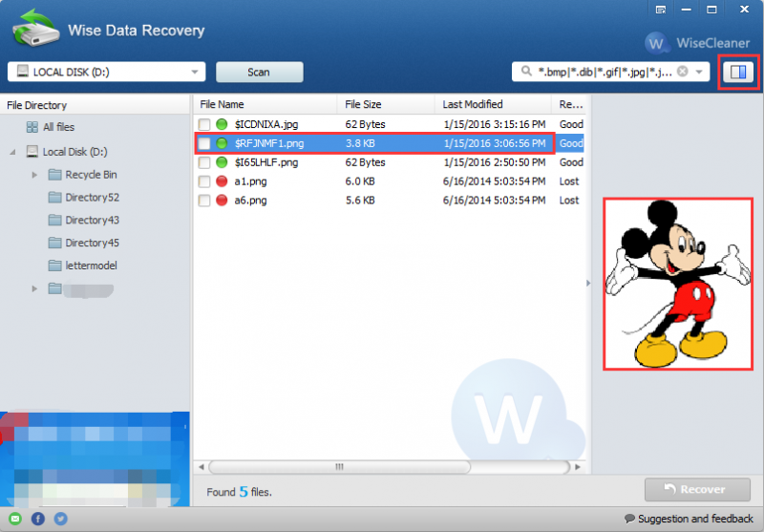The width and height of the screenshot is (764, 532).
Task: Start scanning with the Scan button
Action: coord(259,72)
